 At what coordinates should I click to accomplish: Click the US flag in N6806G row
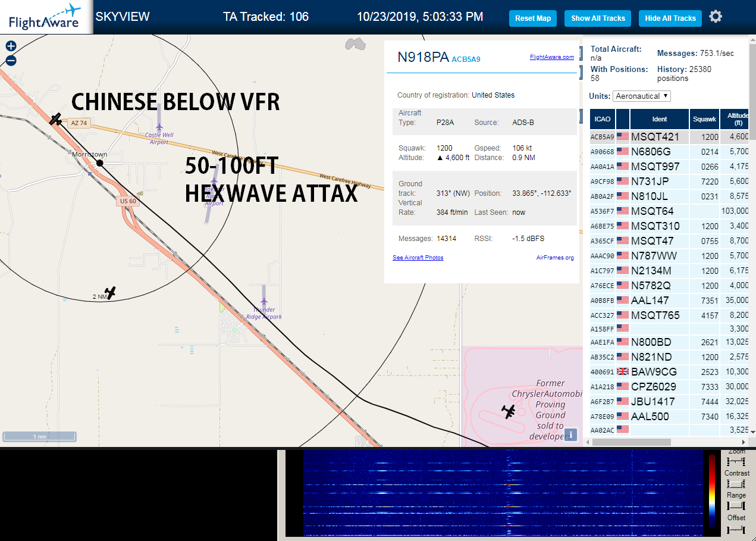[623, 152]
